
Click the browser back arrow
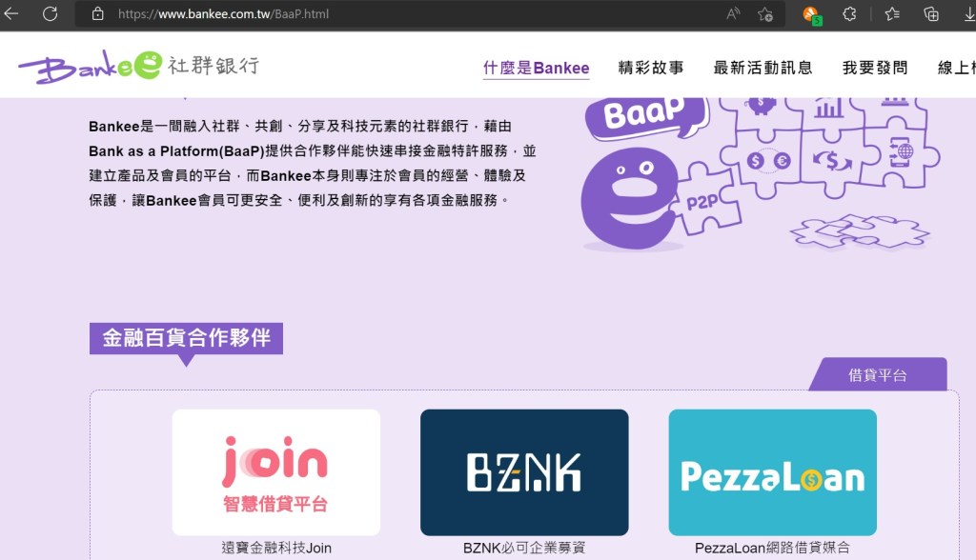point(10,13)
